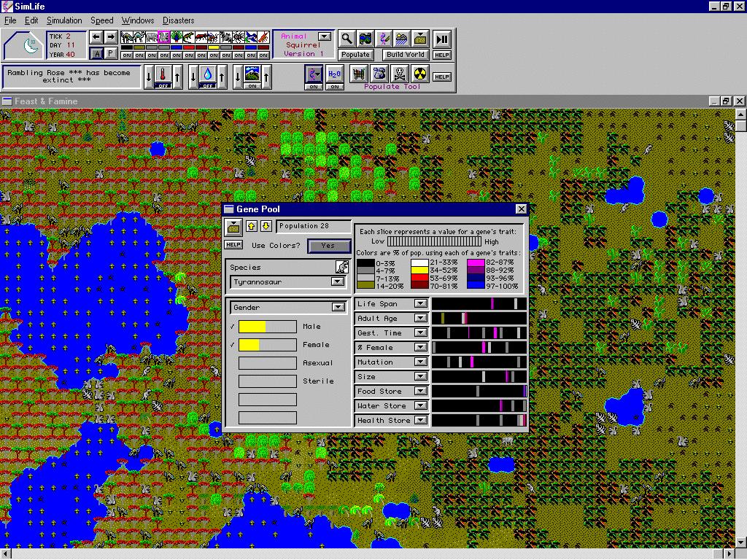Open the DNA-and-pencil genome editor icon
747x560 pixels.
(384, 39)
